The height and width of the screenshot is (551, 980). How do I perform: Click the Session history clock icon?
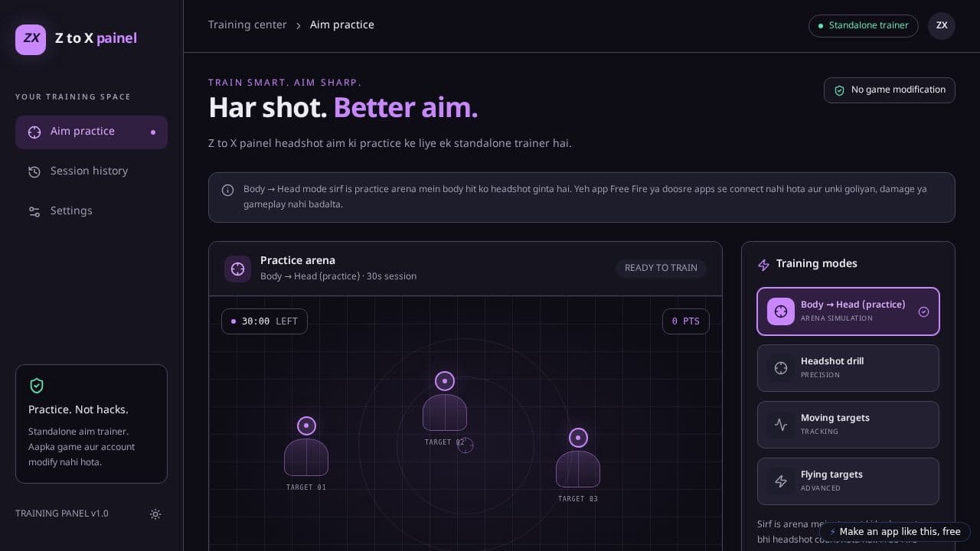(34, 172)
